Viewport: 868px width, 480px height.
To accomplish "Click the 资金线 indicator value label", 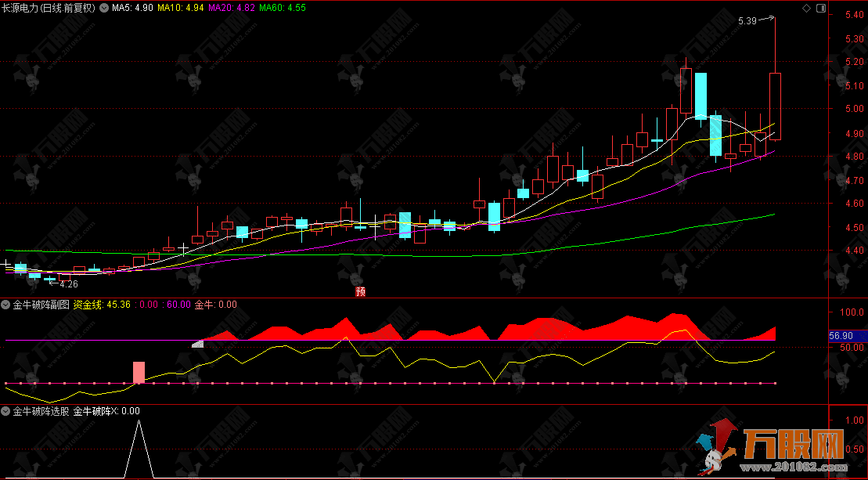I will (x=101, y=304).
